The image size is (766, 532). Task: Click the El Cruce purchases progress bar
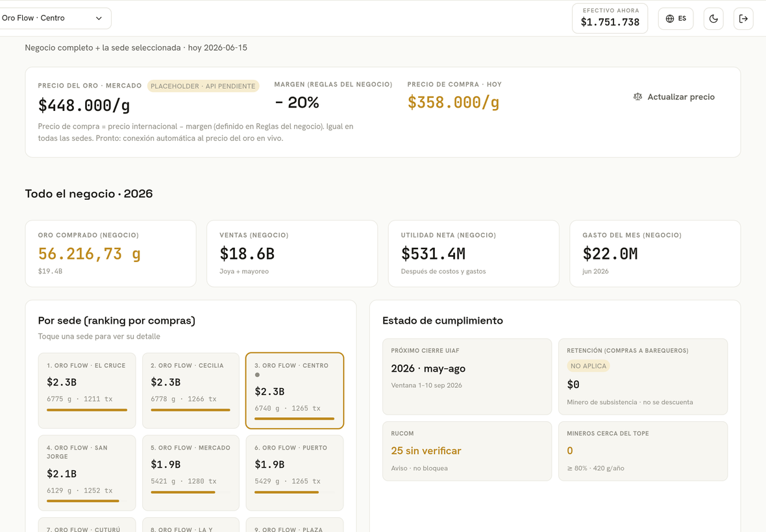pyautogui.click(x=87, y=410)
